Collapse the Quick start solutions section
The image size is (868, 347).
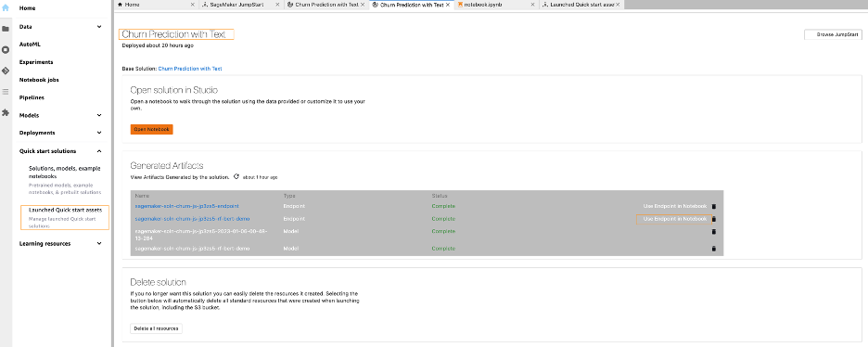click(99, 151)
